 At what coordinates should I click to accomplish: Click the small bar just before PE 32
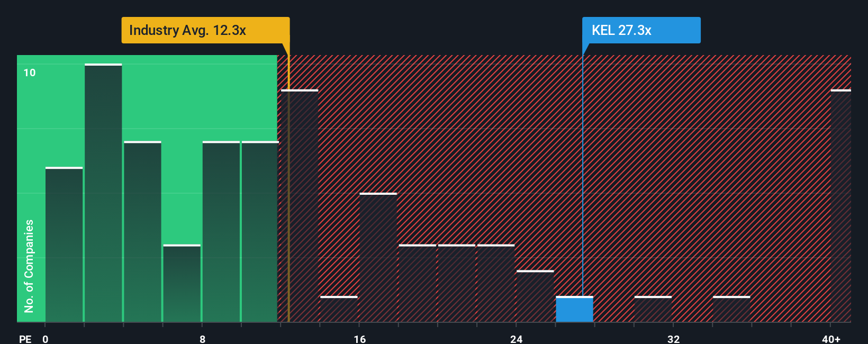[x=653, y=309]
